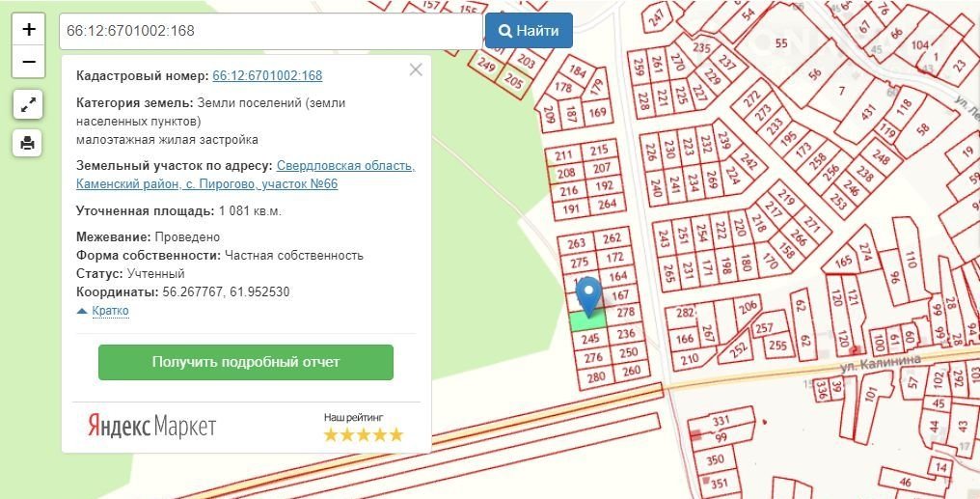Open the Свердловская область address link

tap(345, 166)
